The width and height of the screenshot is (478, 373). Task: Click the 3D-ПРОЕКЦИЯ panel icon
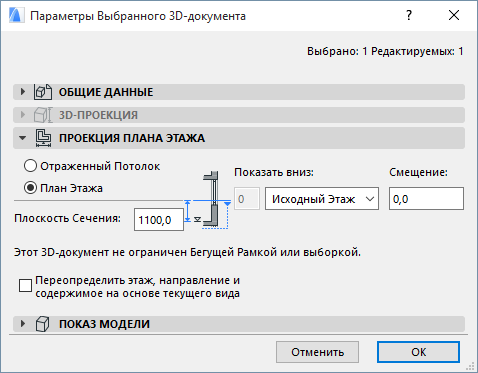coord(43,115)
